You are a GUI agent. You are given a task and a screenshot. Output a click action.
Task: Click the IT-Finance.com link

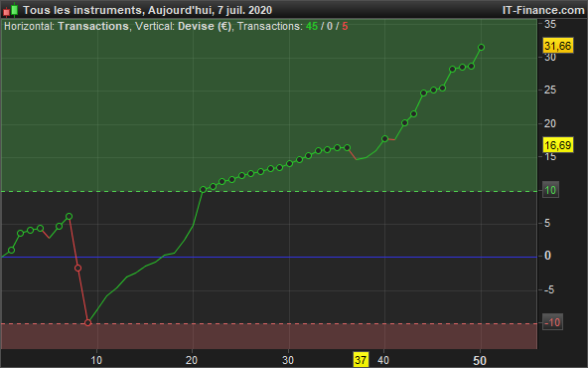tap(543, 10)
